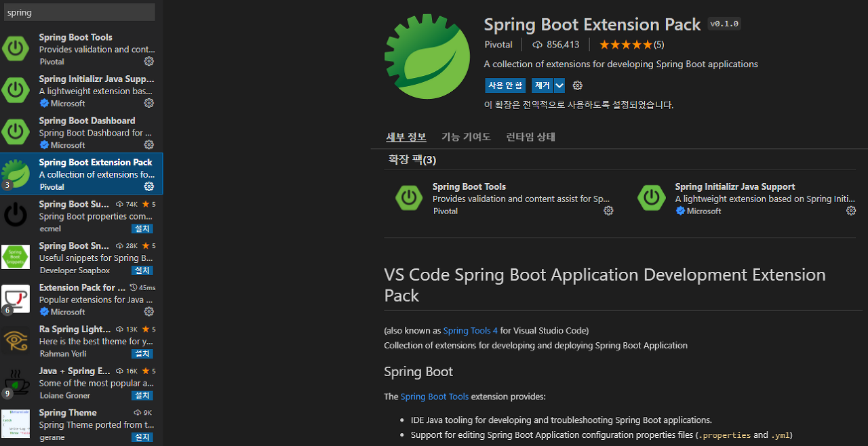Install Ra Spring Light by Rahman Yerli

pyautogui.click(x=142, y=354)
